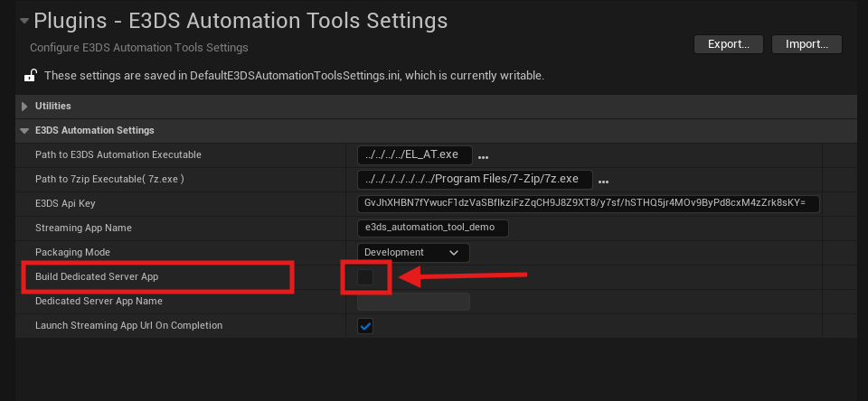Viewport: 868px width, 401px height.
Task: Click the Import... button
Action: point(807,43)
